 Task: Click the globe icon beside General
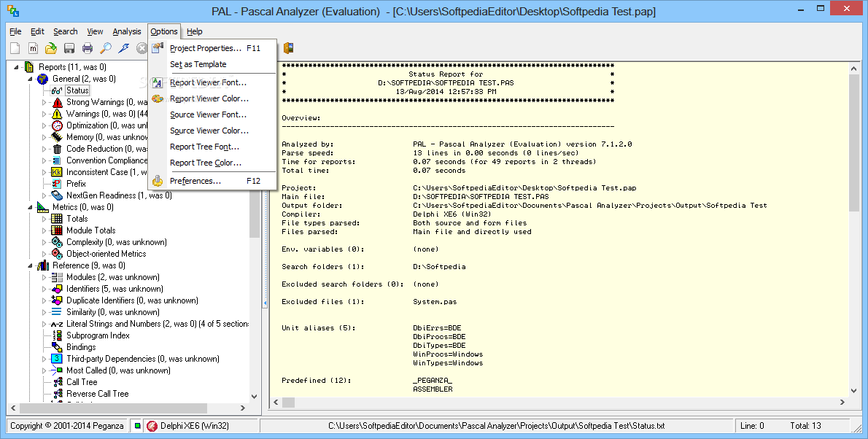click(43, 79)
